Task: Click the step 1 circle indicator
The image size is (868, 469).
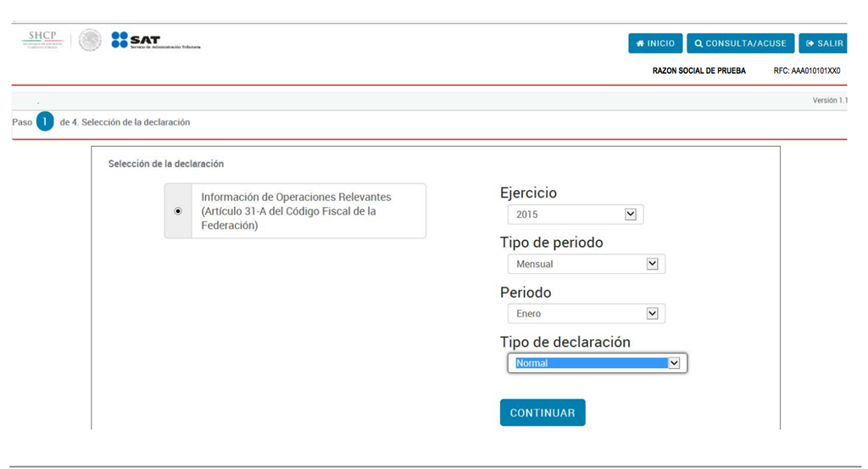Action: (45, 121)
